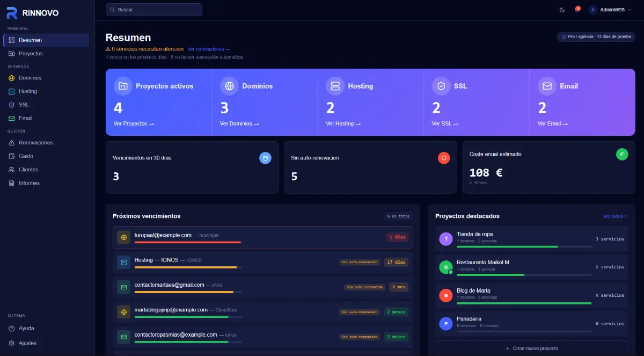Click the 17 días badge

coord(396,262)
